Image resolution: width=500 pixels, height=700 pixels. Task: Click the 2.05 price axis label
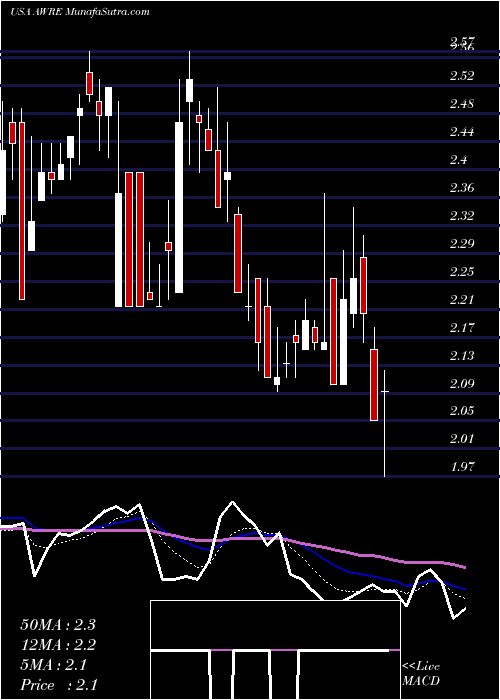pyautogui.click(x=461, y=411)
